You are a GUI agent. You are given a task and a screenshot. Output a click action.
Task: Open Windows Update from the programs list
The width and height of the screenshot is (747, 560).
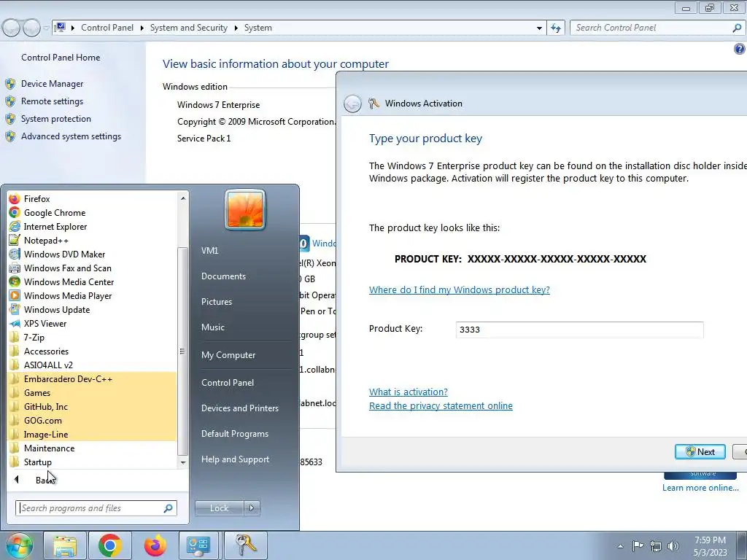tap(57, 309)
